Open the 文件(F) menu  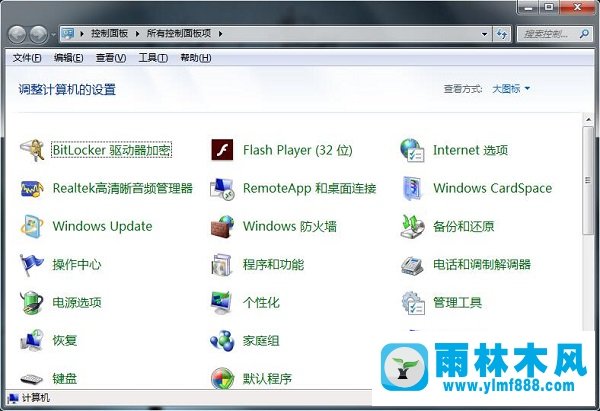(x=27, y=58)
